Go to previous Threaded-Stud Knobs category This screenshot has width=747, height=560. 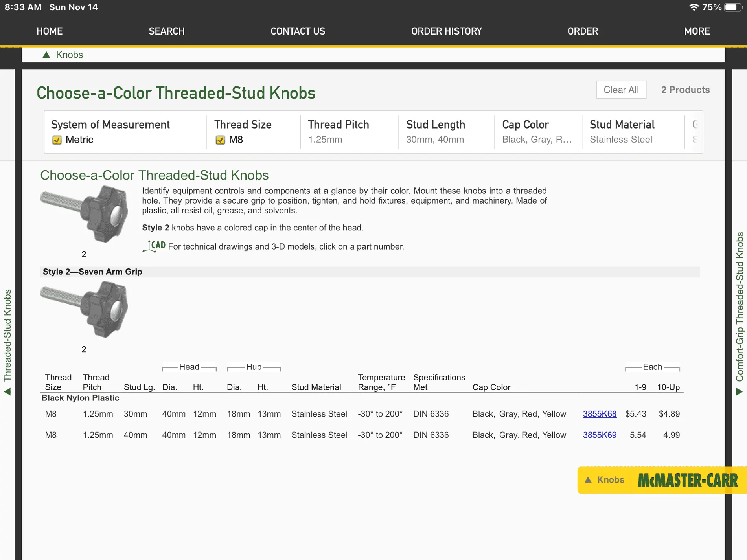pos(7,336)
